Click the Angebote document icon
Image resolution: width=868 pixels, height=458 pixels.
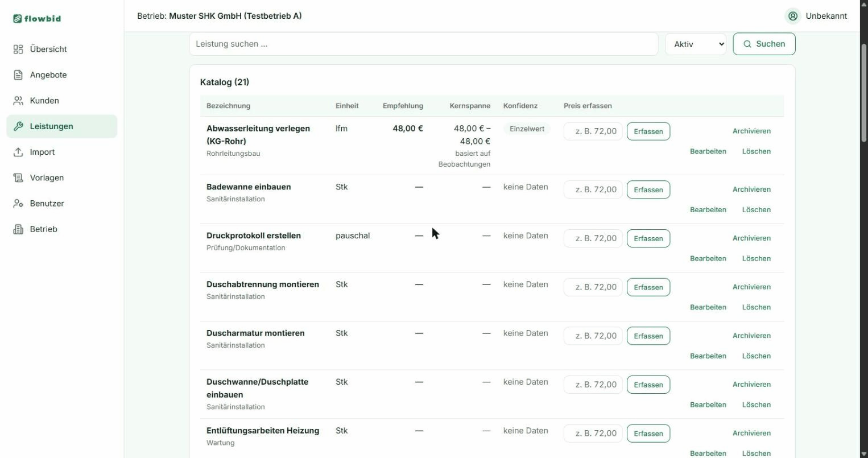coord(18,75)
